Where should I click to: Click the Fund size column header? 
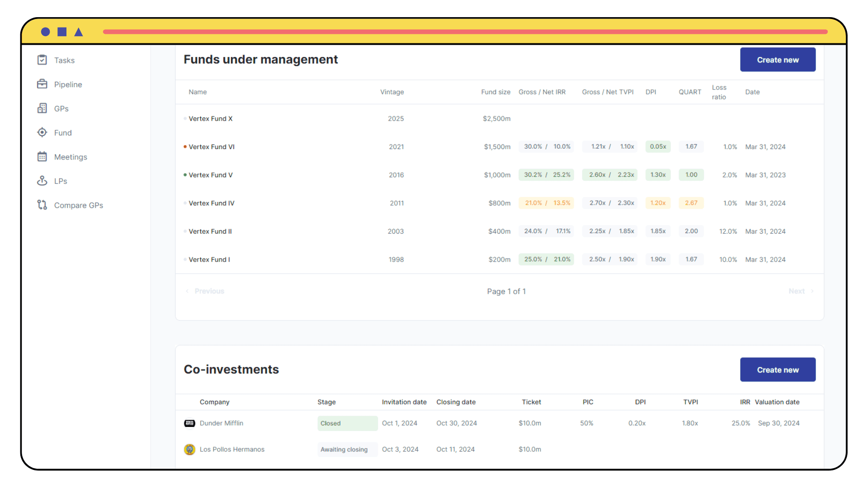pos(495,92)
